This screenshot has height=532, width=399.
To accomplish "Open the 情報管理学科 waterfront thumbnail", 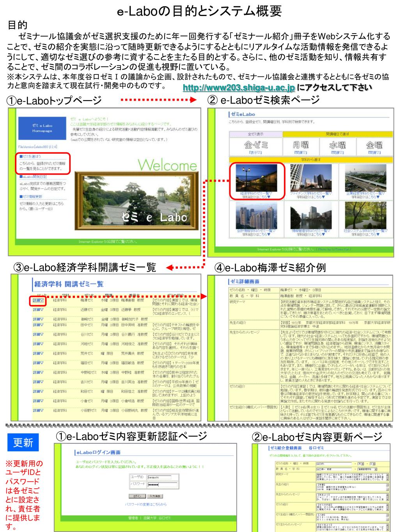I will (x=310, y=215).
